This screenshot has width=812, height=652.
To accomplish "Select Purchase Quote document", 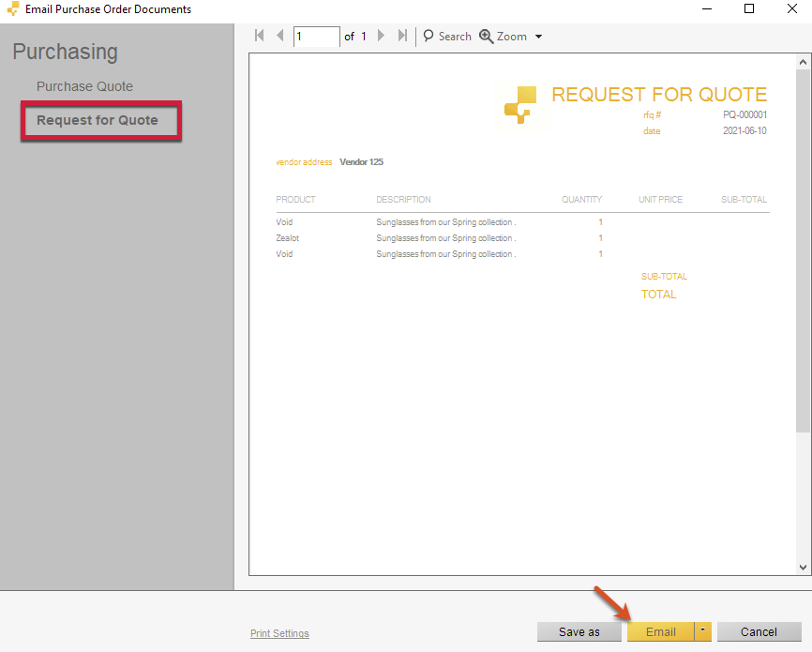I will pyautogui.click(x=84, y=86).
